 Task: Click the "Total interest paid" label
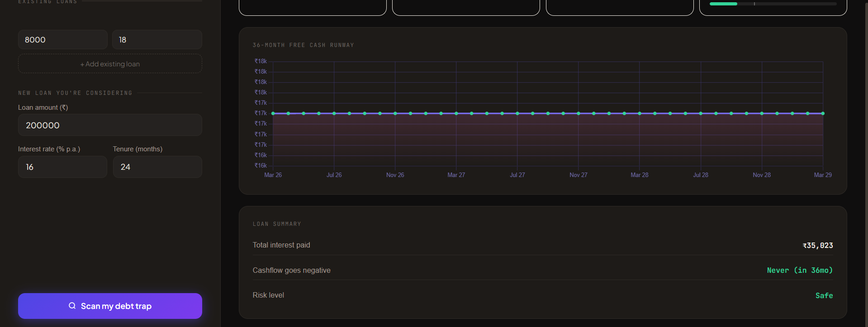[x=281, y=245]
